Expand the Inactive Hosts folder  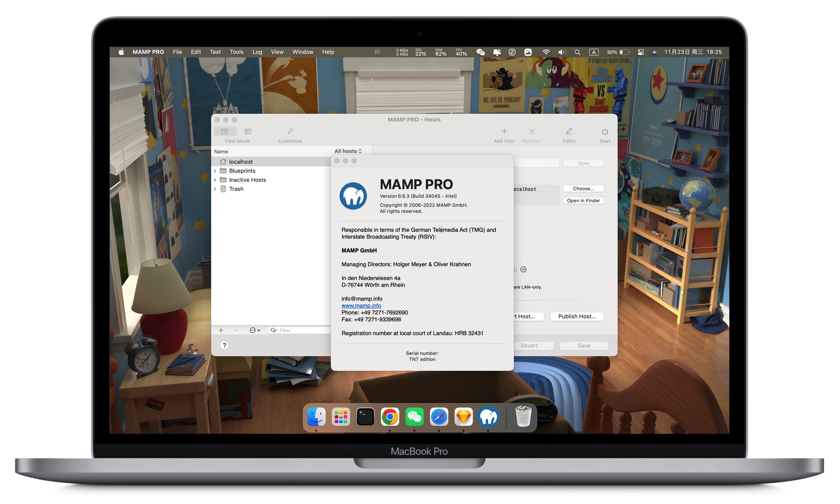[215, 180]
